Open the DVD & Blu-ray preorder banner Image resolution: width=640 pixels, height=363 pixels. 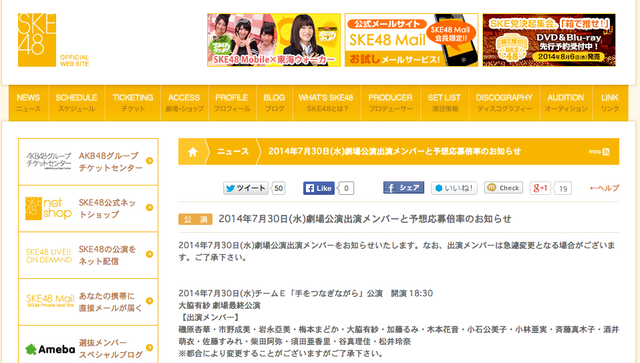pyautogui.click(x=549, y=40)
